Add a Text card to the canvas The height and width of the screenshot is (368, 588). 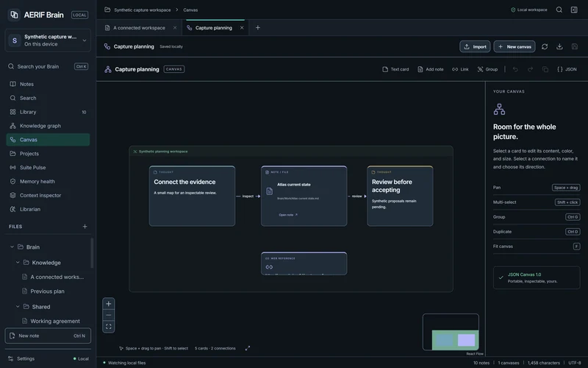tap(395, 69)
